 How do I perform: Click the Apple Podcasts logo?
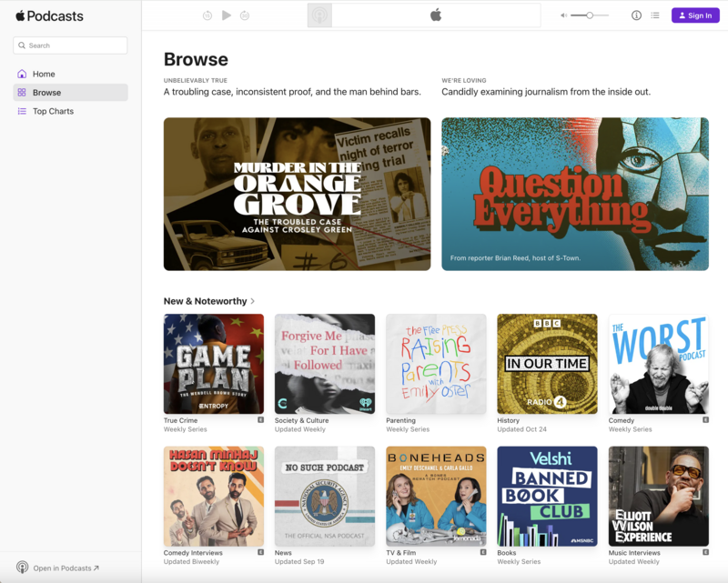tap(50, 16)
